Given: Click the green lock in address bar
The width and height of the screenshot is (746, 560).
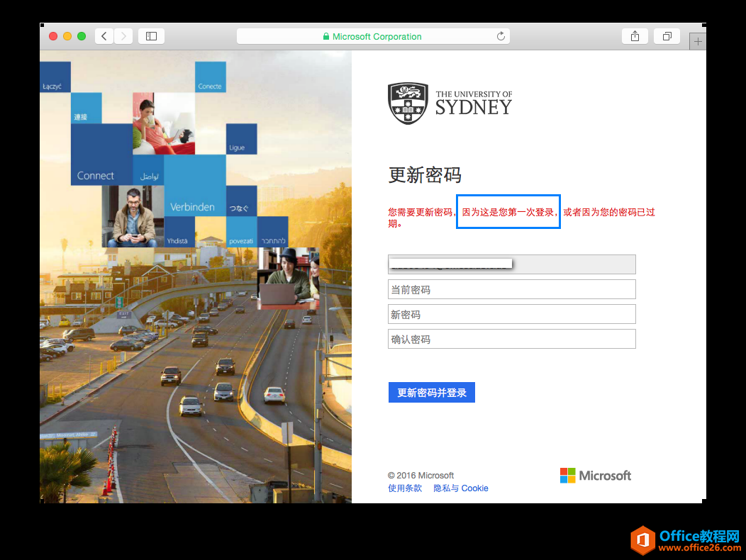Looking at the screenshot, I should tap(326, 37).
